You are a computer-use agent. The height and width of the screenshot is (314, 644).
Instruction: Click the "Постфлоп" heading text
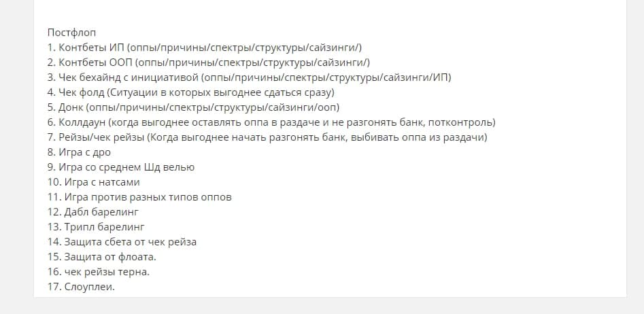pyautogui.click(x=72, y=33)
